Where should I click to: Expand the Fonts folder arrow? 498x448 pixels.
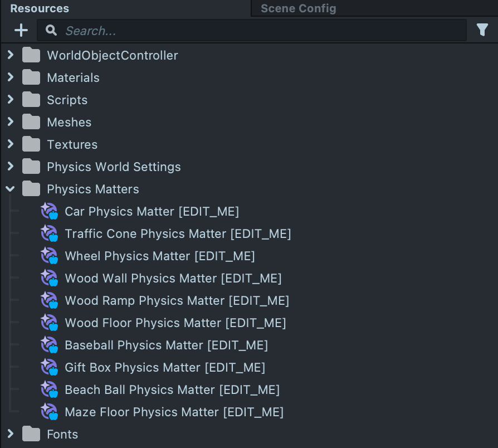pyautogui.click(x=10, y=434)
